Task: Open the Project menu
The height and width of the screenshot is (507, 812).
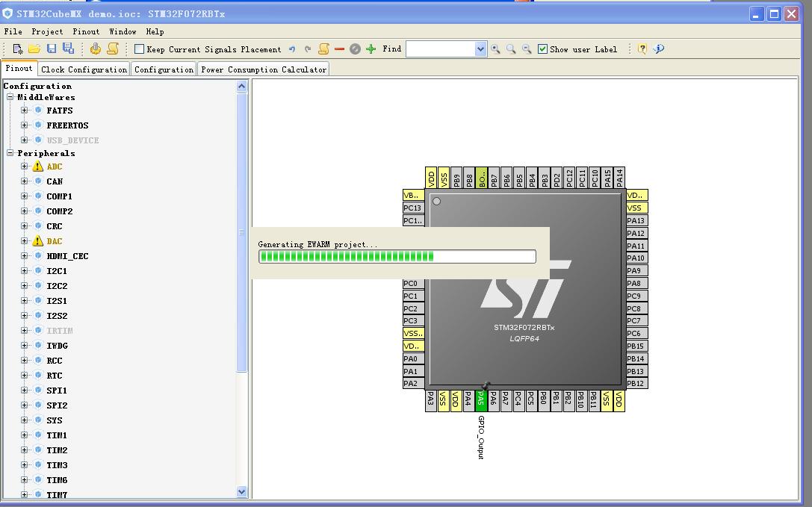Action: coord(47,31)
